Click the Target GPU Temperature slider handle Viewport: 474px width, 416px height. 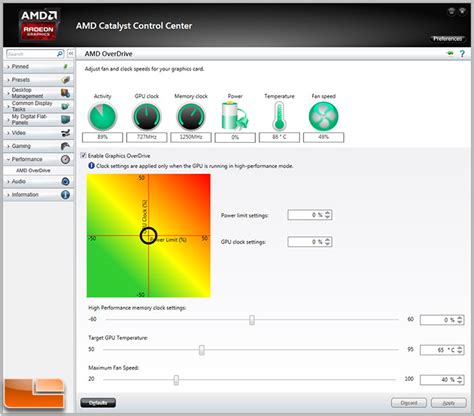202,350
